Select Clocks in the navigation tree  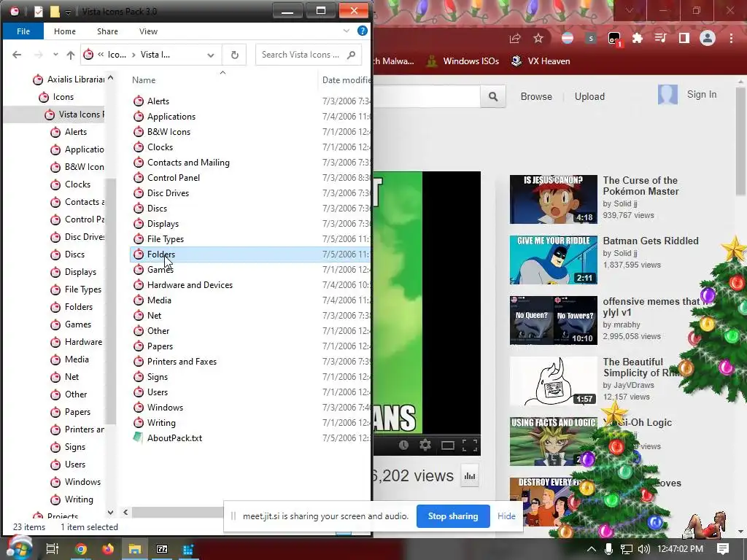(x=77, y=184)
